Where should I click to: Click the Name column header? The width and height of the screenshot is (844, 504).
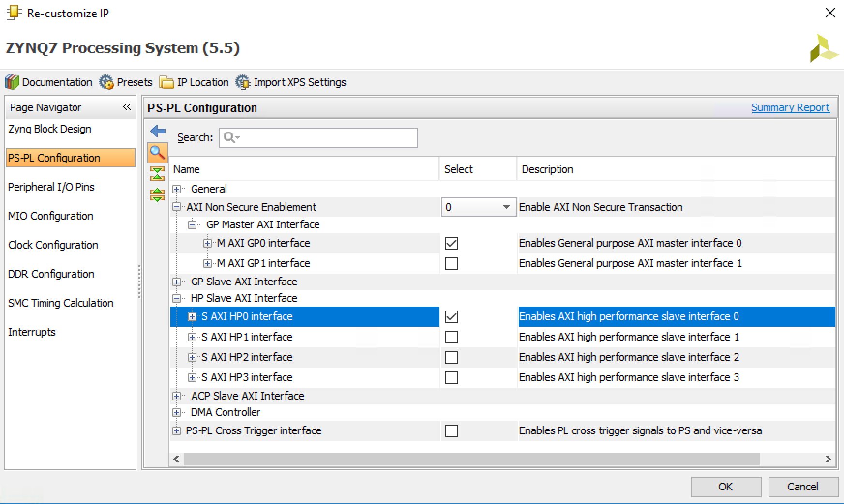point(304,169)
